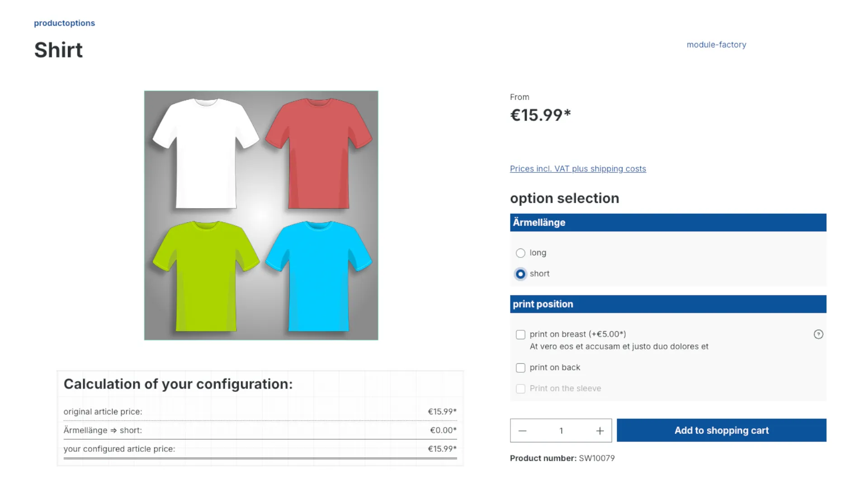
Task: Select the short sleeve radio option
Action: click(x=520, y=274)
